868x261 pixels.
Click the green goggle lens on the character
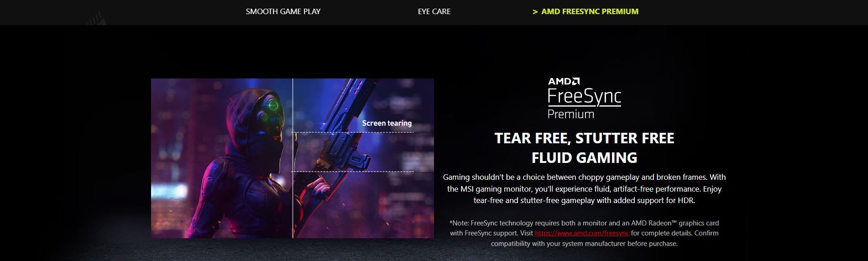(273, 105)
